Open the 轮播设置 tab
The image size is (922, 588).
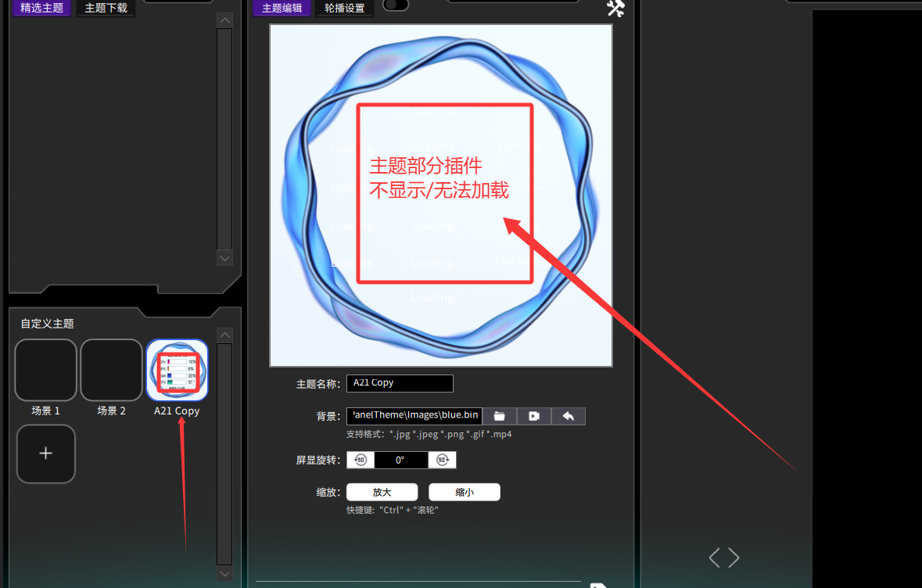coord(345,8)
